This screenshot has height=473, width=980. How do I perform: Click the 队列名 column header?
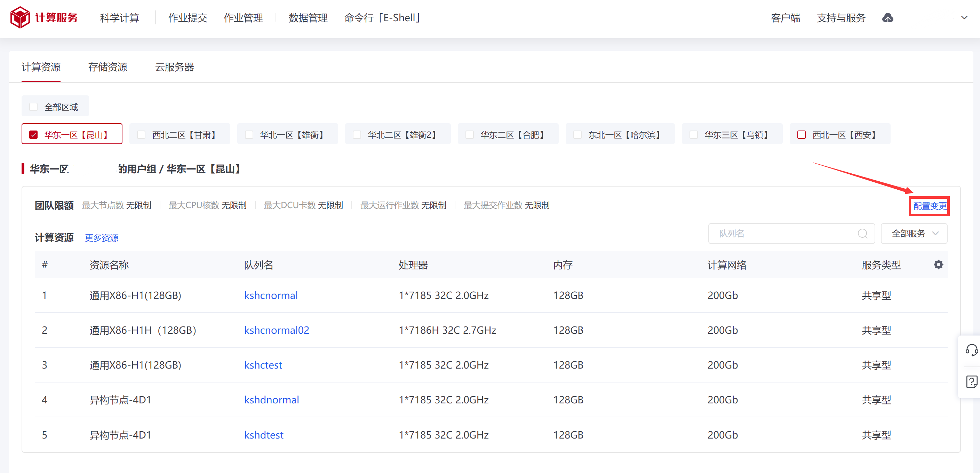click(x=259, y=265)
